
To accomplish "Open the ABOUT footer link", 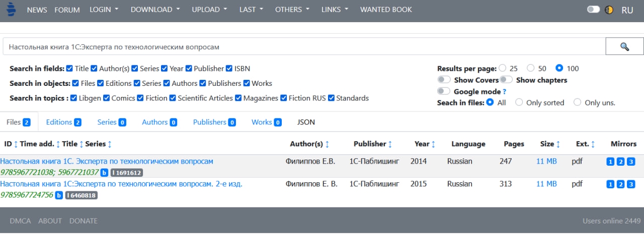I will [50, 221].
